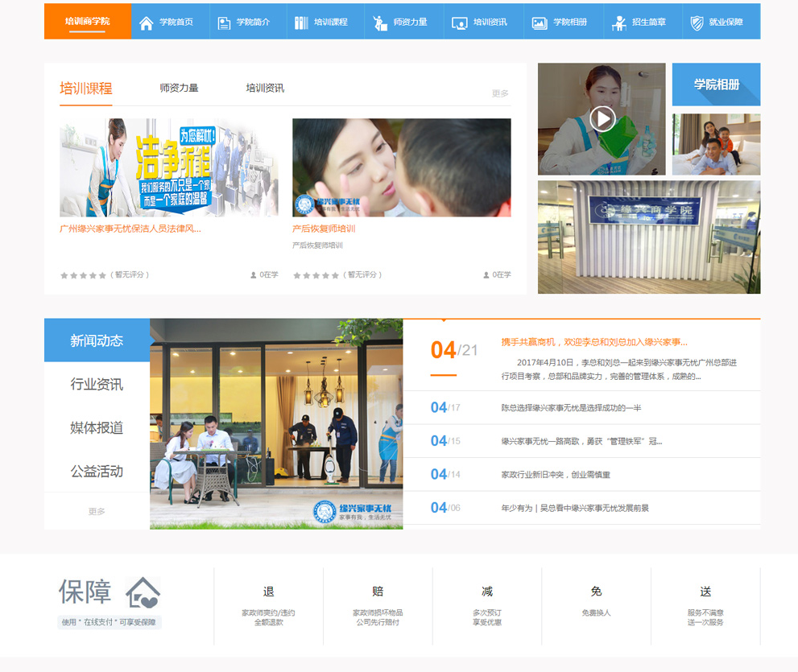
Task: Click the document icon beside 学院简介
Action: [x=224, y=23]
